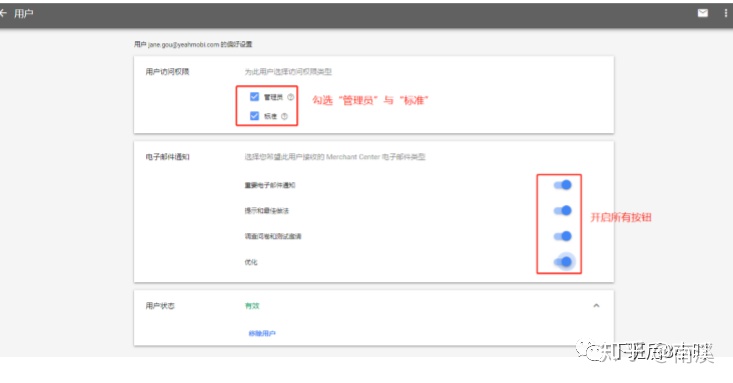Viewport: 733px width, 383px height.
Task: Click the 管理员 label text
Action: (273, 97)
